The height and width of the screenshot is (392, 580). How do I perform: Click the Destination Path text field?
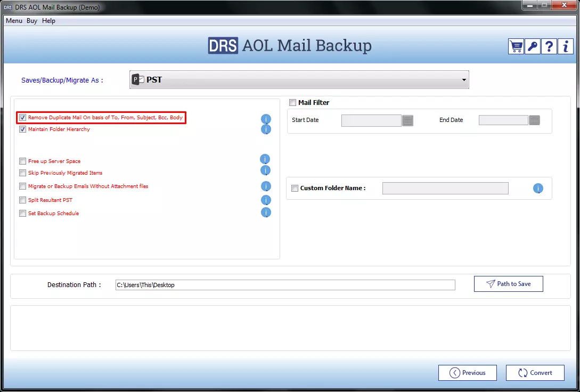tap(285, 285)
